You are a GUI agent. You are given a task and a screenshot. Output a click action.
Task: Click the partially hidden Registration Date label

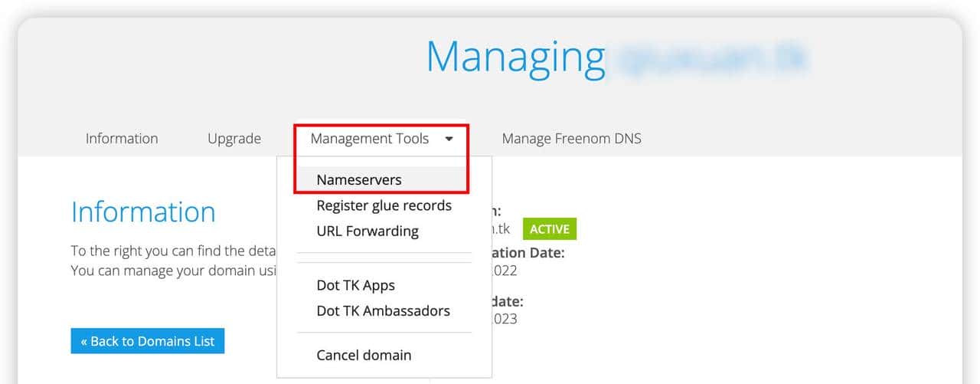pos(528,252)
